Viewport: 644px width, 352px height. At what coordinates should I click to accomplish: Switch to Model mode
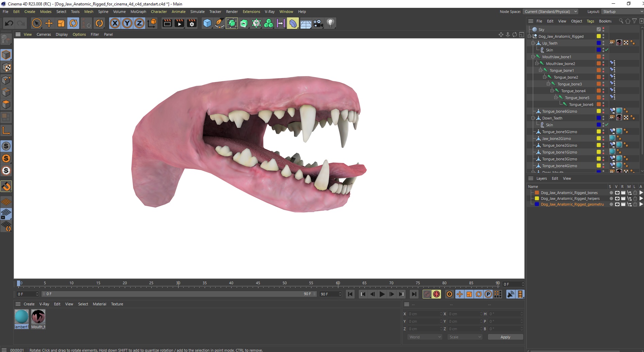pos(6,55)
